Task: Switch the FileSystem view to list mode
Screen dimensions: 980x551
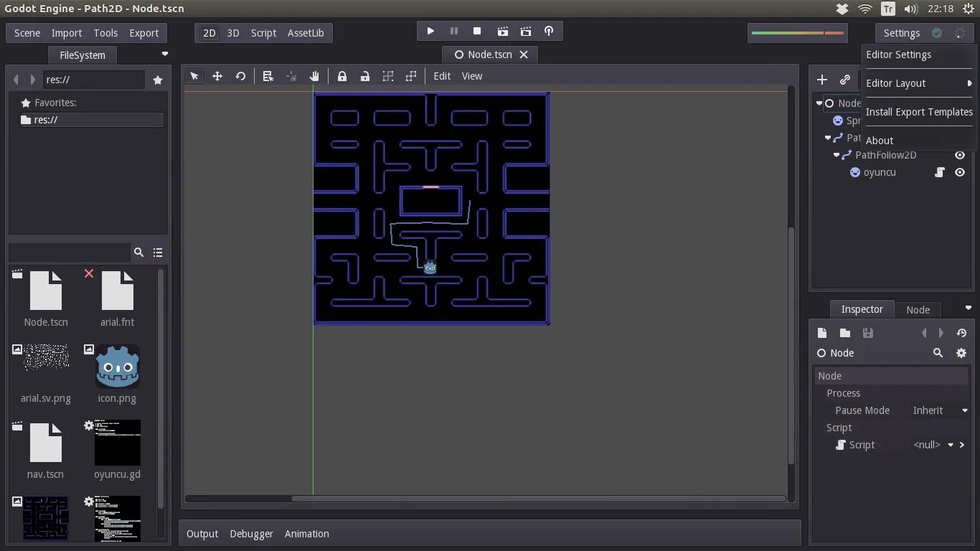Action: tap(158, 253)
